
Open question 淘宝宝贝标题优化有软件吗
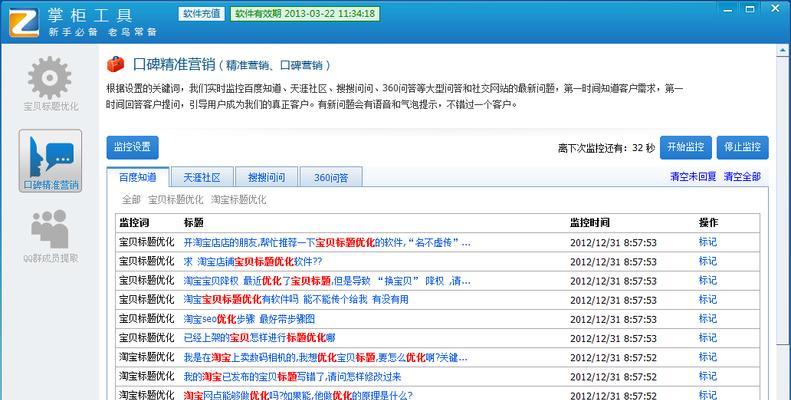pos(296,300)
